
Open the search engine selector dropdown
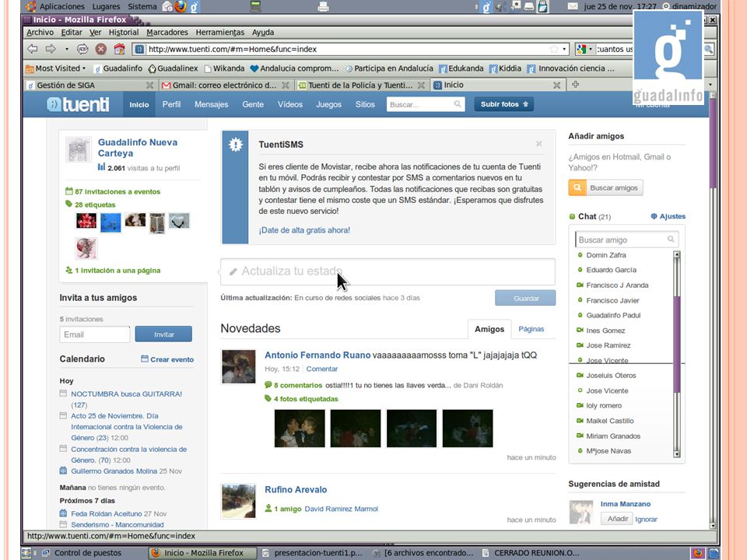pos(584,49)
